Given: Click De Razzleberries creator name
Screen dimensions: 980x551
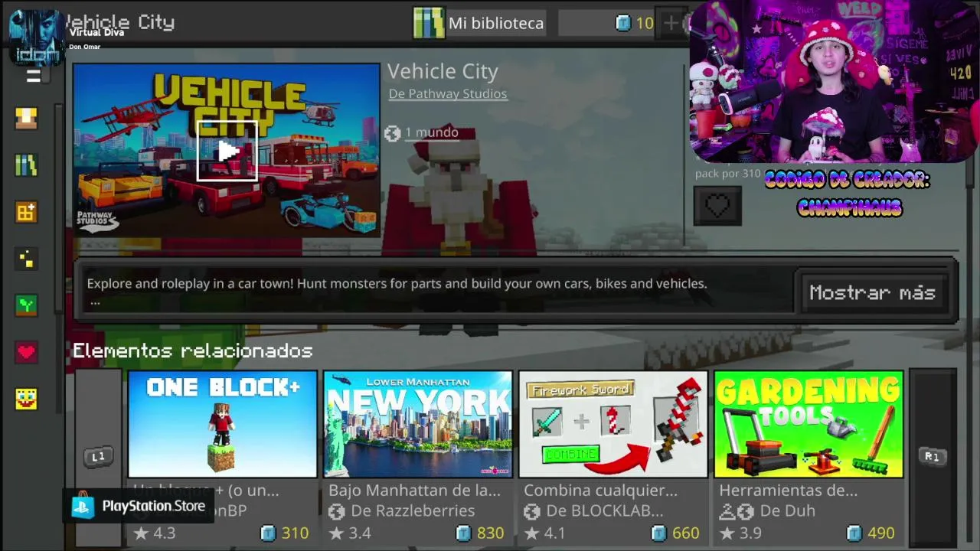Looking at the screenshot, I should (x=413, y=510).
